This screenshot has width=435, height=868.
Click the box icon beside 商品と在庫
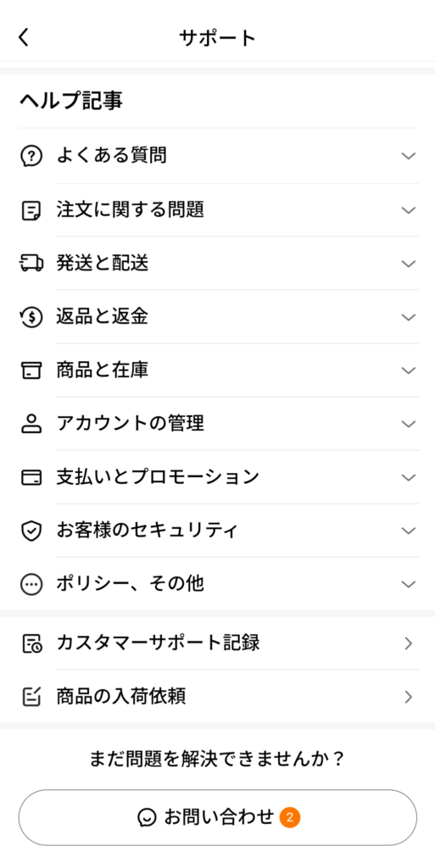pyautogui.click(x=31, y=370)
